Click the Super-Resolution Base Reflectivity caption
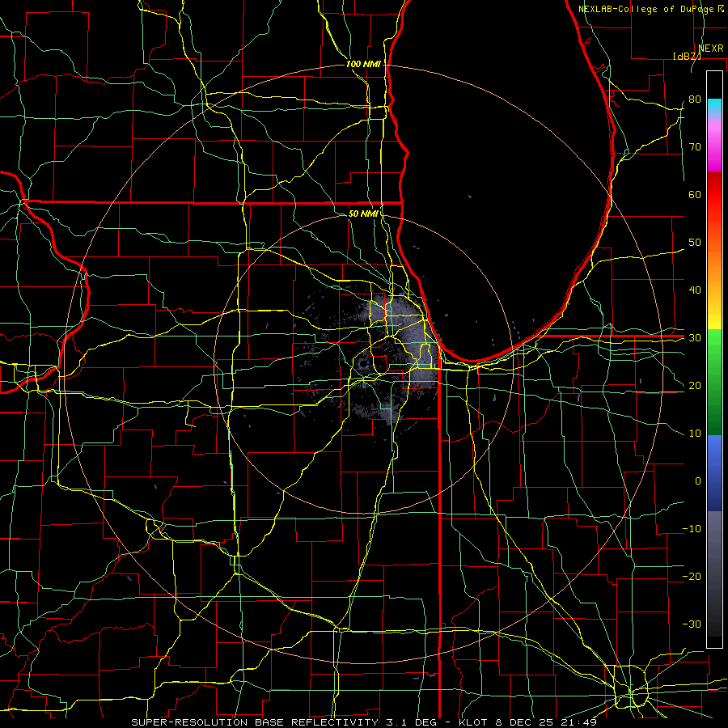 (255, 722)
